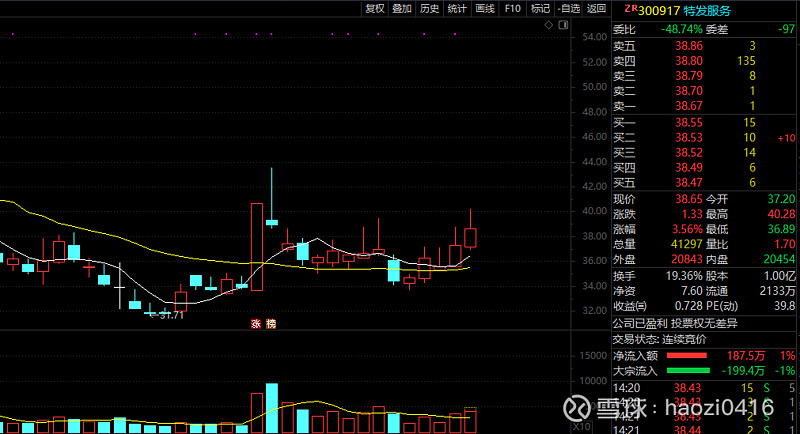Click the green 大宗流入 bar

point(688,371)
